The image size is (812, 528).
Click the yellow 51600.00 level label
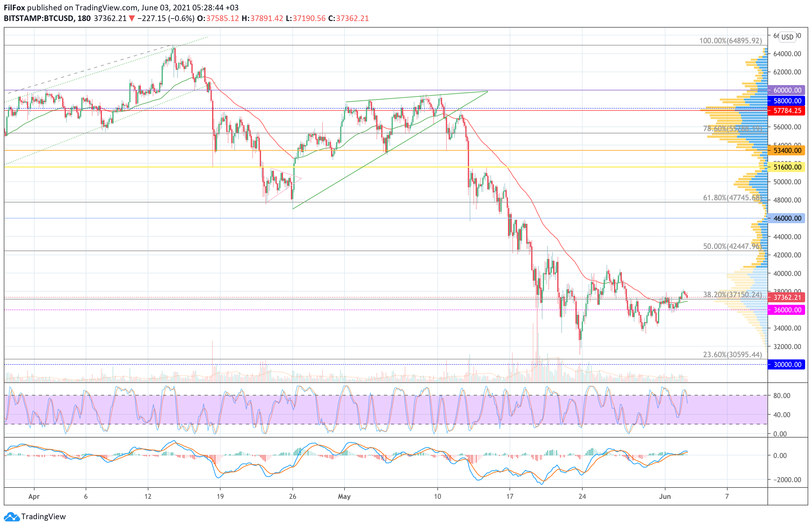(787, 167)
